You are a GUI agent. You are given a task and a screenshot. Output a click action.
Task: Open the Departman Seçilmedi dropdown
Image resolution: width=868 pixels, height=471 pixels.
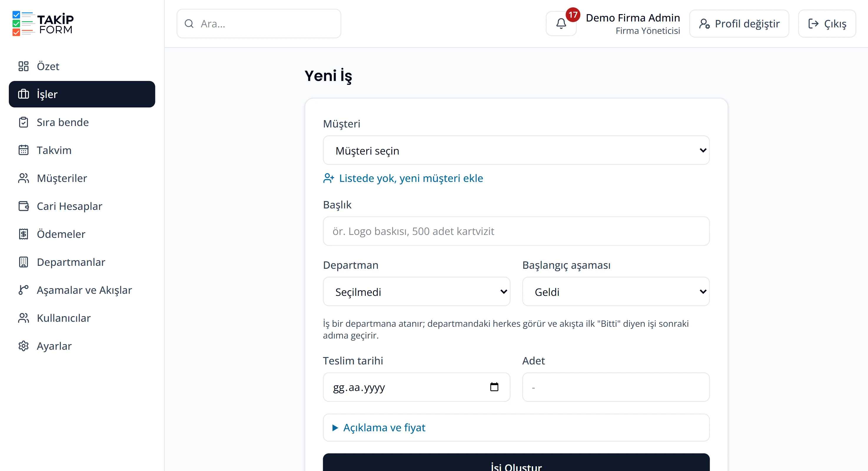[x=416, y=292]
